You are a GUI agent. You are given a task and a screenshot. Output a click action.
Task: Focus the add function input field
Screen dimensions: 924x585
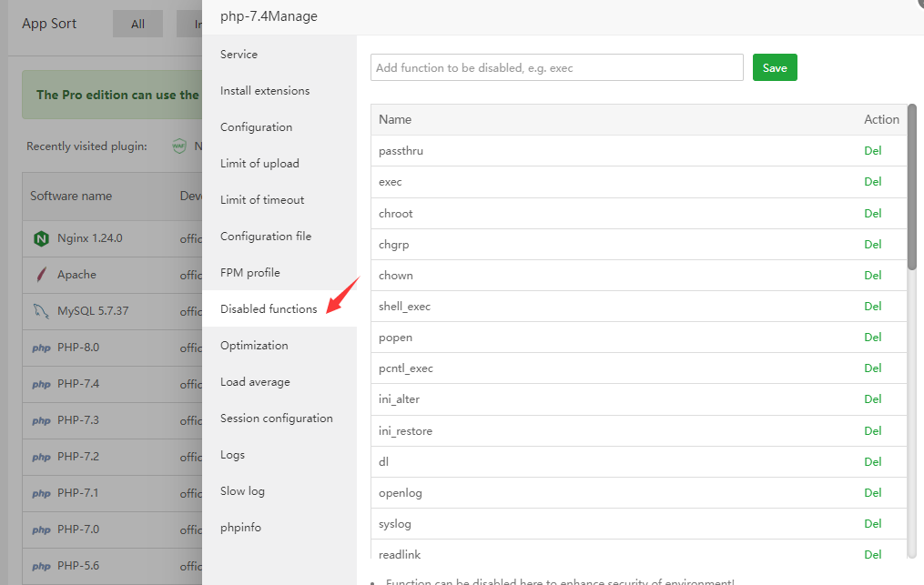click(x=556, y=68)
